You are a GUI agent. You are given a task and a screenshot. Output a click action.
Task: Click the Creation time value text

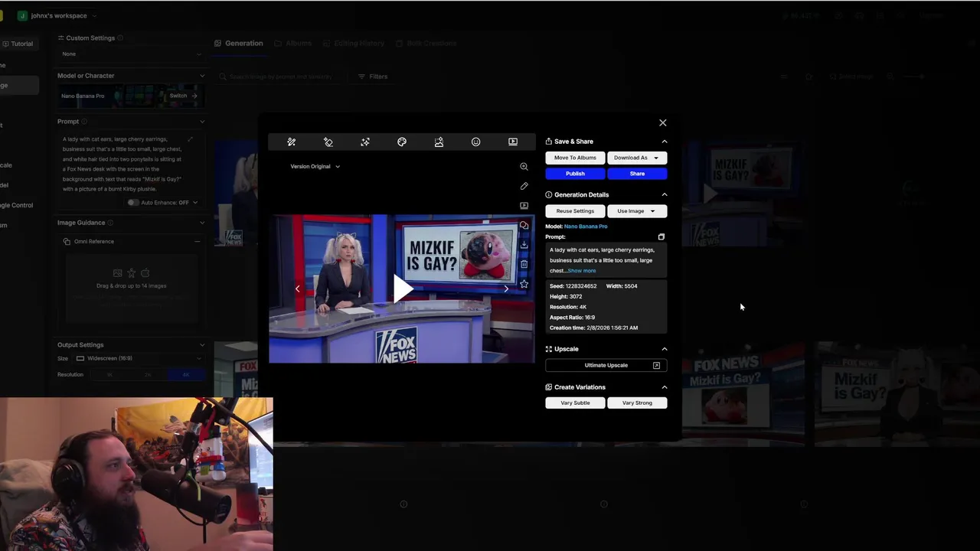click(x=612, y=328)
